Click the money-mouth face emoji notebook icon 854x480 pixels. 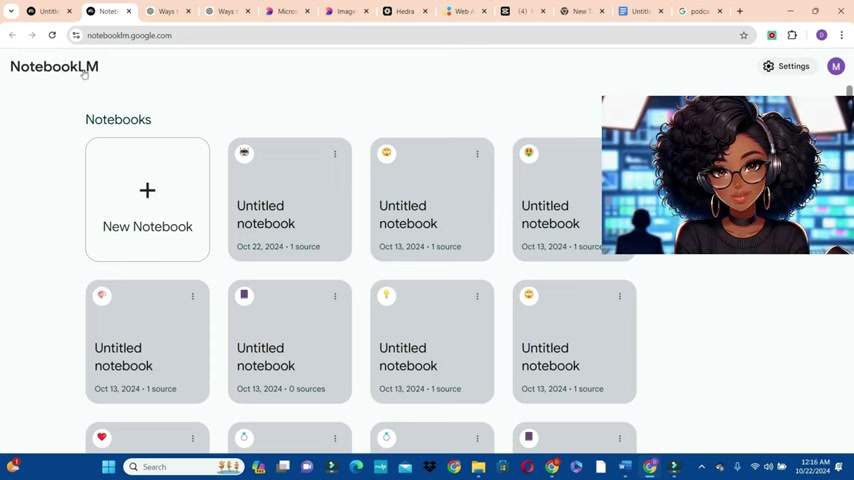(x=529, y=153)
